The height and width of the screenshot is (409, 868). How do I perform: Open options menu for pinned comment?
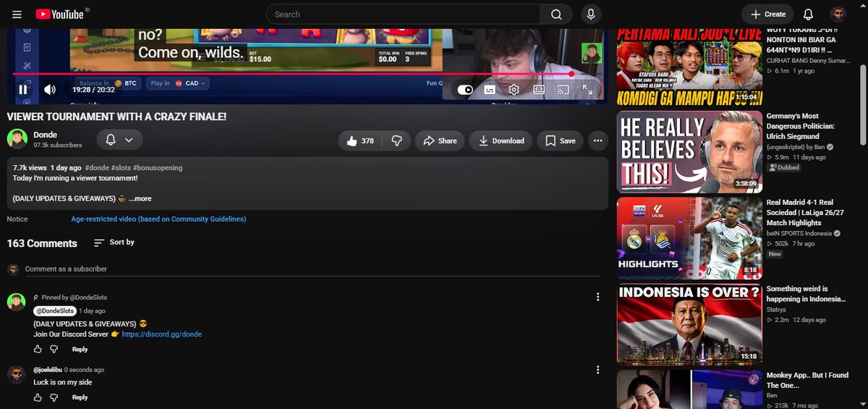597,297
